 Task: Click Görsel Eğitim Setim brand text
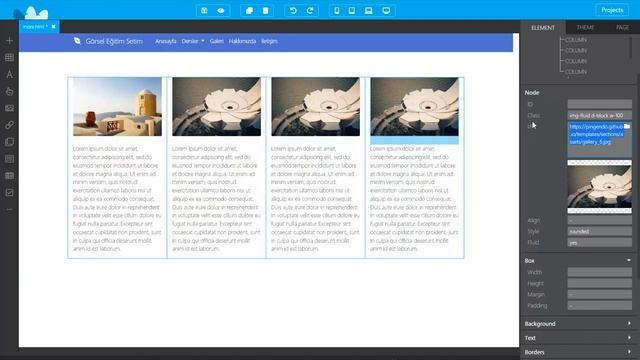coord(114,41)
